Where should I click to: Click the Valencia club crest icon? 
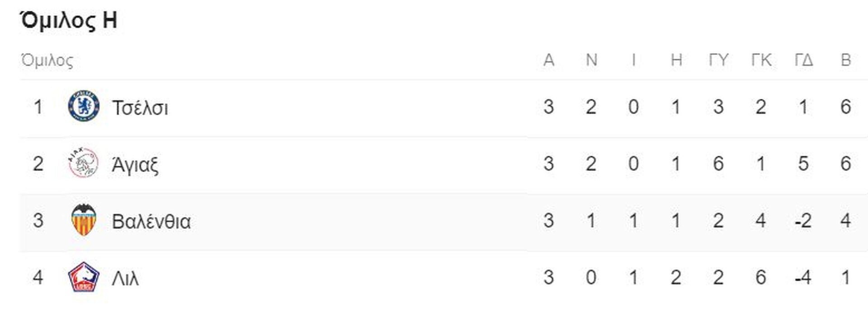84,220
